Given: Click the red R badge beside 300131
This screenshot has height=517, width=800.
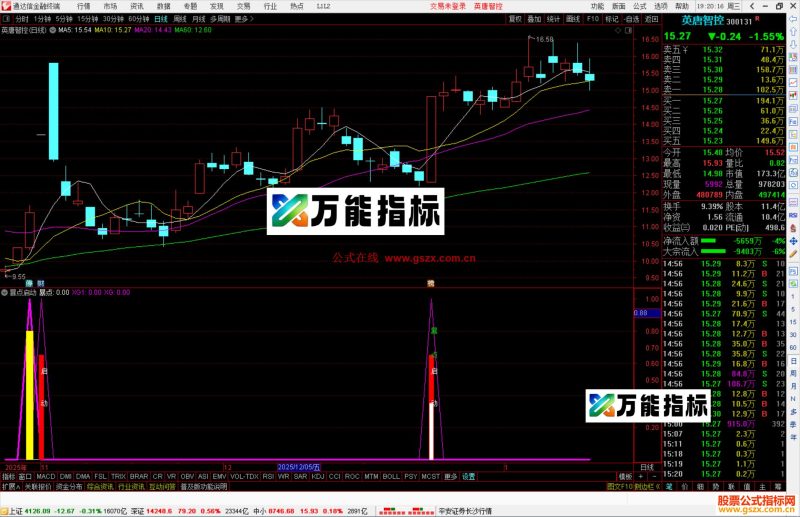Looking at the screenshot, I should pyautogui.click(x=757, y=19).
